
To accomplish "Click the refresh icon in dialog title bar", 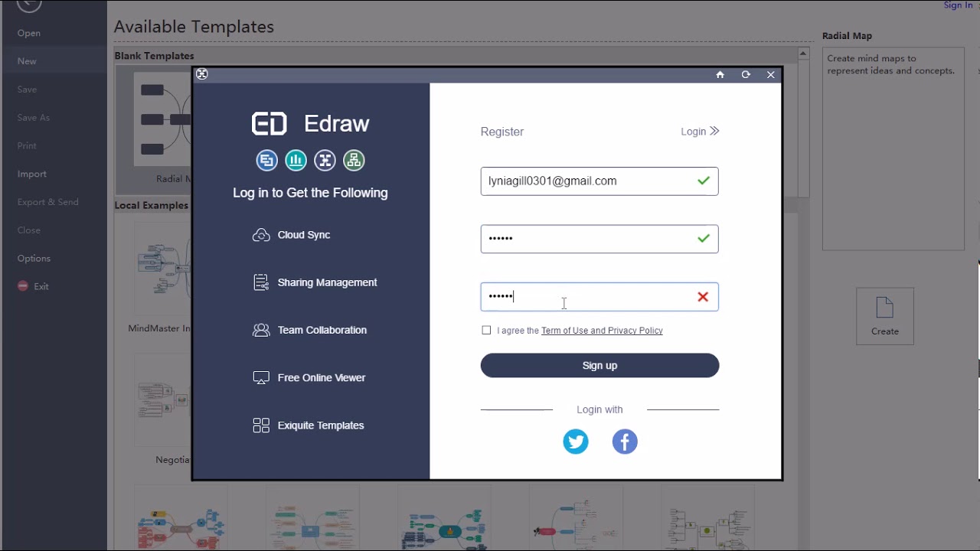I will click(746, 74).
